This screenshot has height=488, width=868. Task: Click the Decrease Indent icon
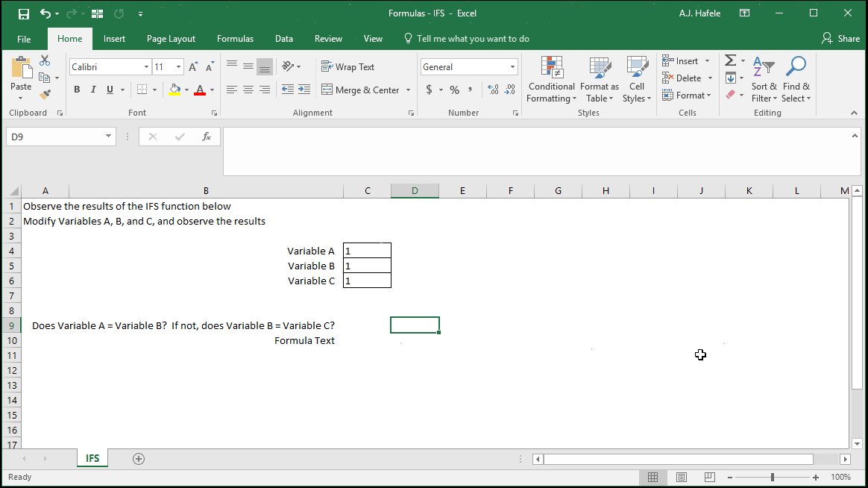tap(288, 90)
